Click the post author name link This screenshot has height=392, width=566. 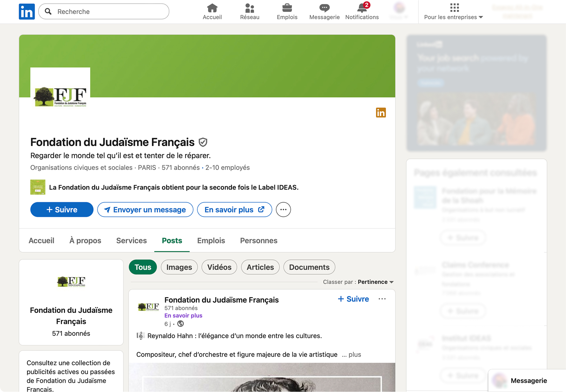222,300
